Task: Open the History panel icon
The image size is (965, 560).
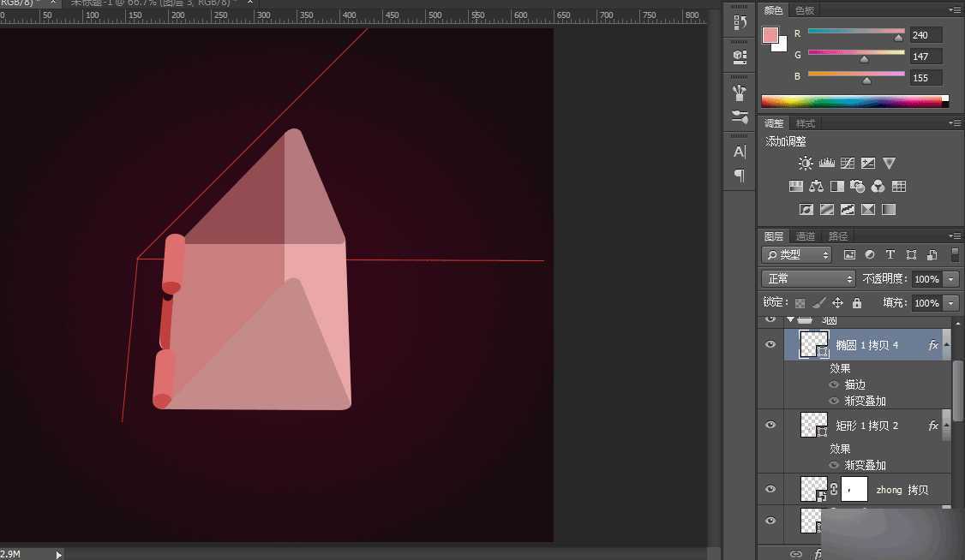Action: [x=739, y=23]
